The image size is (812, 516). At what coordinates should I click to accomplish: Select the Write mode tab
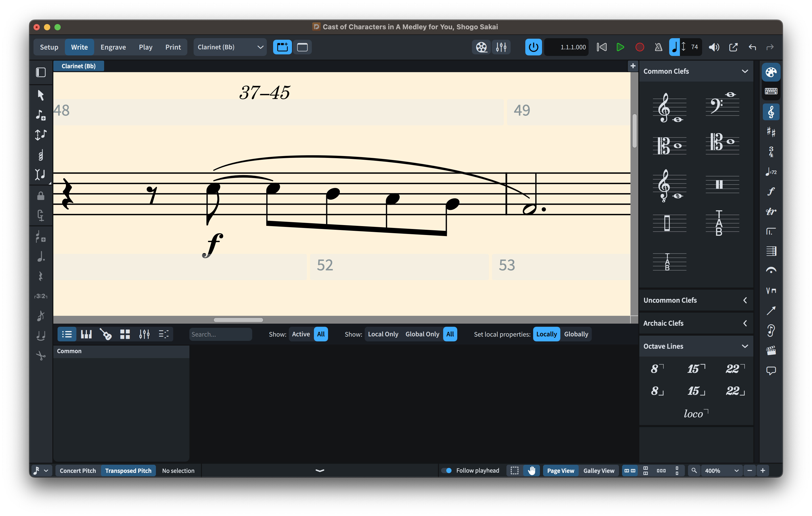79,47
